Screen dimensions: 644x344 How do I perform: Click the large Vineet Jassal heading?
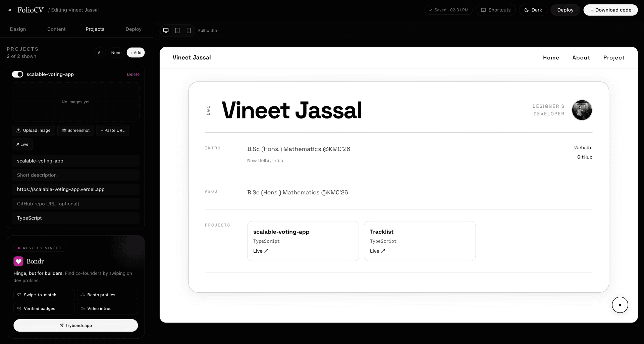coord(292,110)
